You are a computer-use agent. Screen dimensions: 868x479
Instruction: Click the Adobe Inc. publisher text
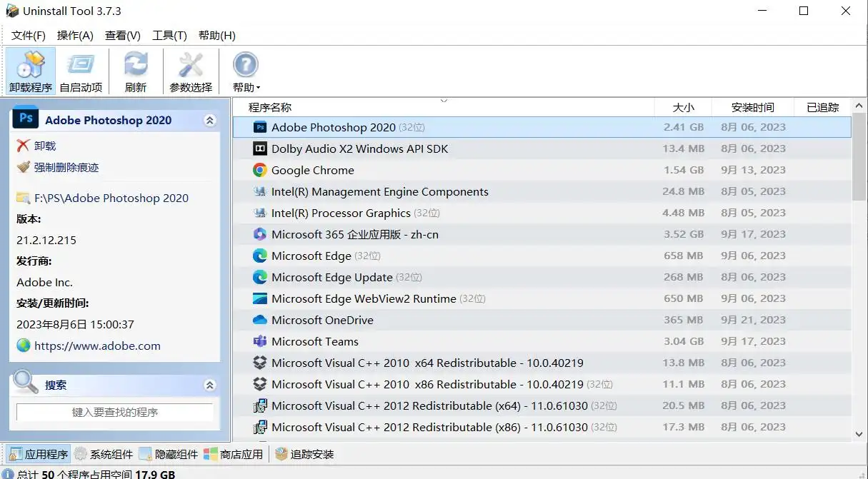click(45, 282)
